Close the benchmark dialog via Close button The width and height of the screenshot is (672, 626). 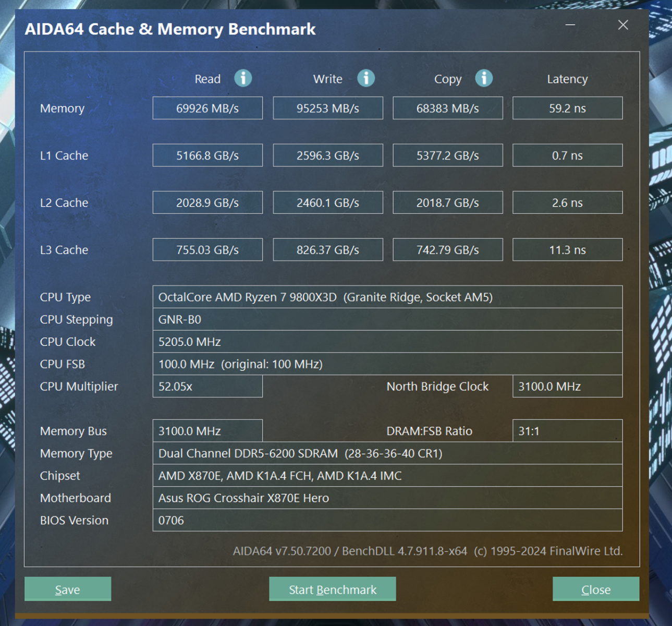tap(596, 589)
